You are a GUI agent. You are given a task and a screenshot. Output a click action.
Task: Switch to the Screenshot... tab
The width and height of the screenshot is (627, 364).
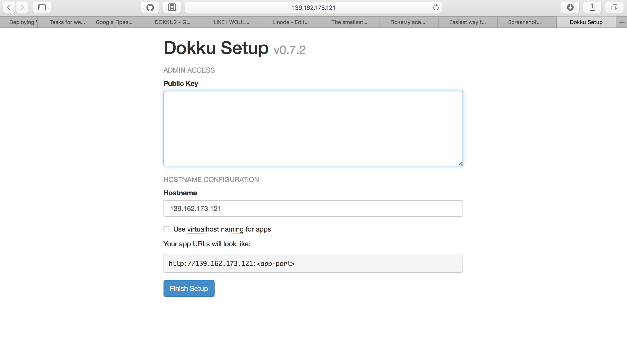[527, 22]
